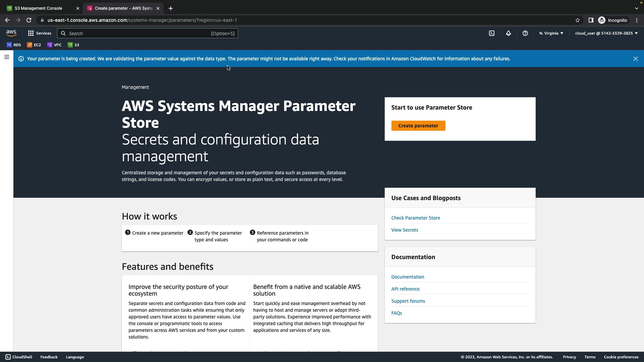Open the notifications bell icon
The width and height of the screenshot is (644, 362).
point(508,33)
